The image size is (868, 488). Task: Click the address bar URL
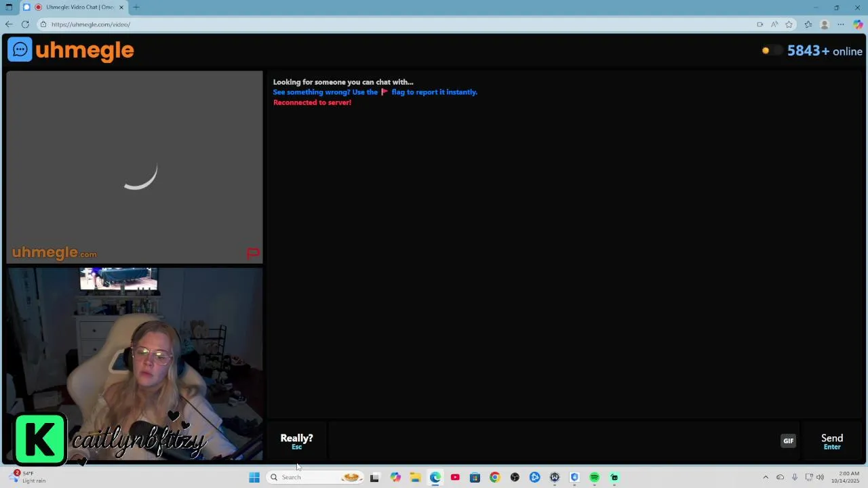91,24
